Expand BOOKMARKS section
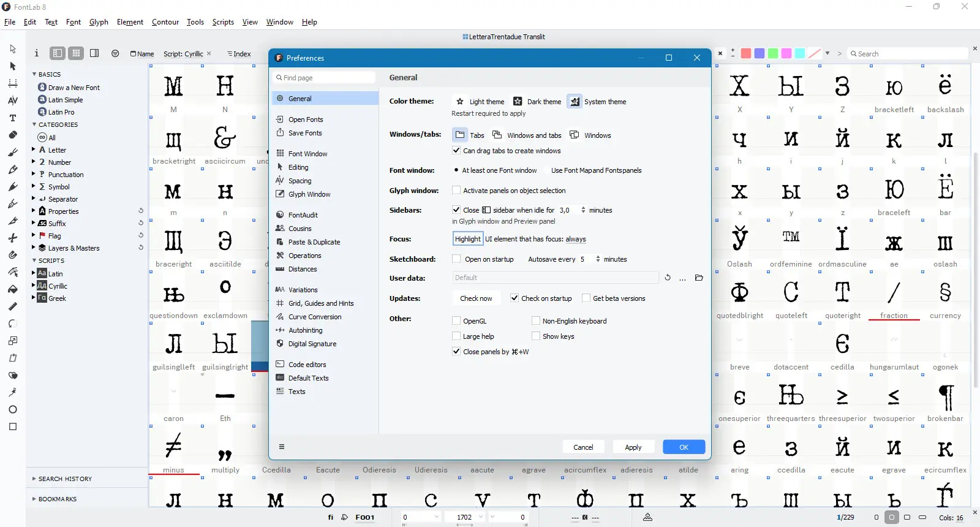 point(34,499)
